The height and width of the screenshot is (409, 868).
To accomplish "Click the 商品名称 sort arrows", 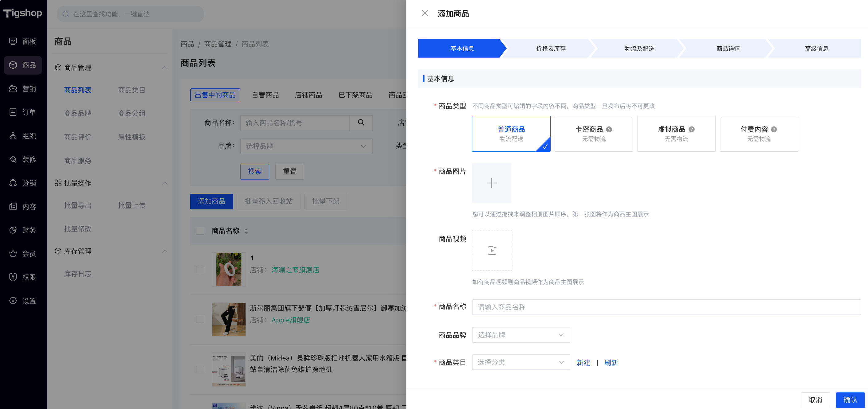I will click(246, 231).
